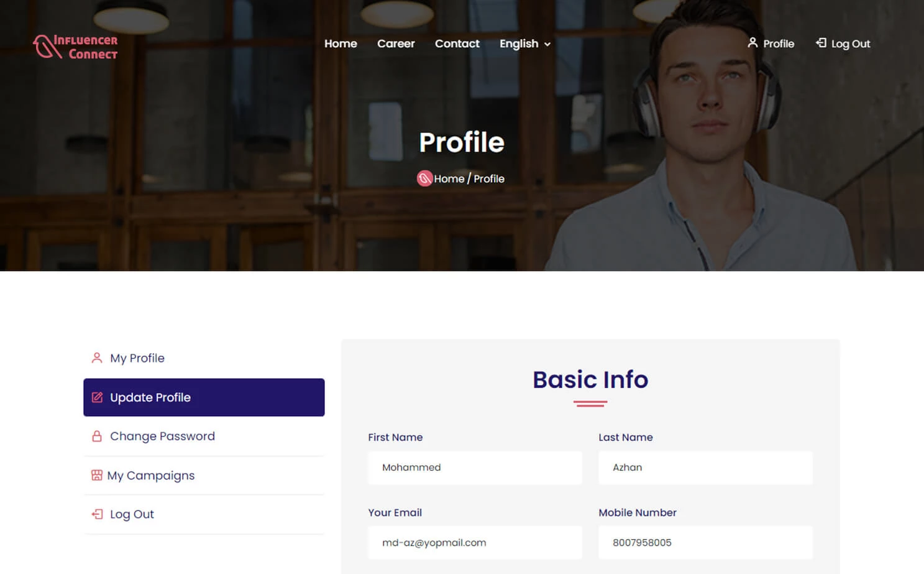
Task: Click the pink home icon in breadcrumb
Action: [424, 178]
